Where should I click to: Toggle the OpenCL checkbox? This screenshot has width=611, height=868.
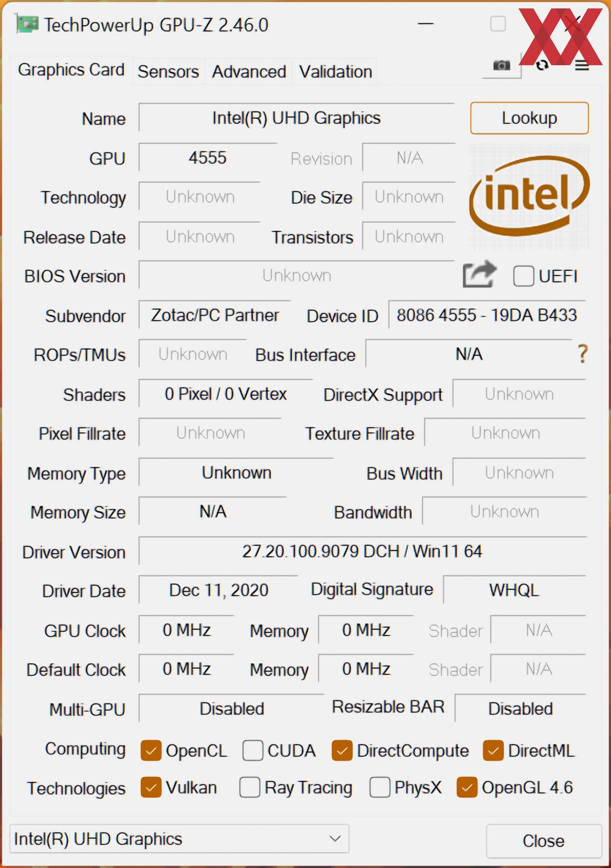pos(151,750)
